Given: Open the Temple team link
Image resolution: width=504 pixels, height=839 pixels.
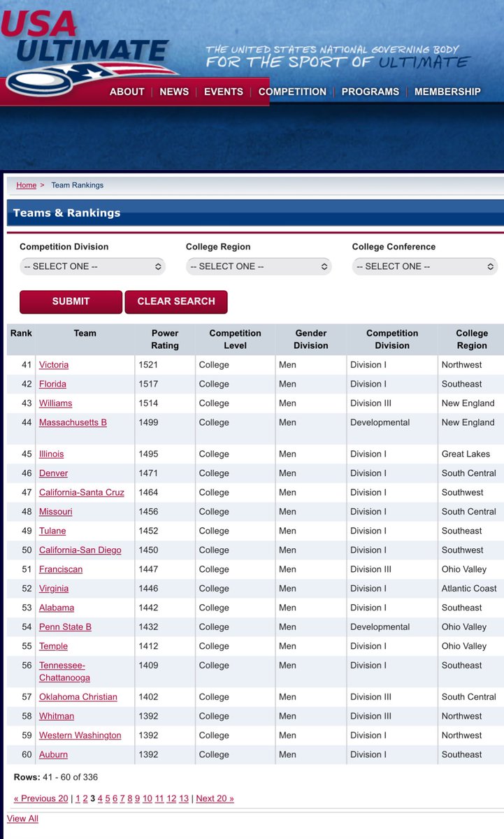Looking at the screenshot, I should coord(53,646).
